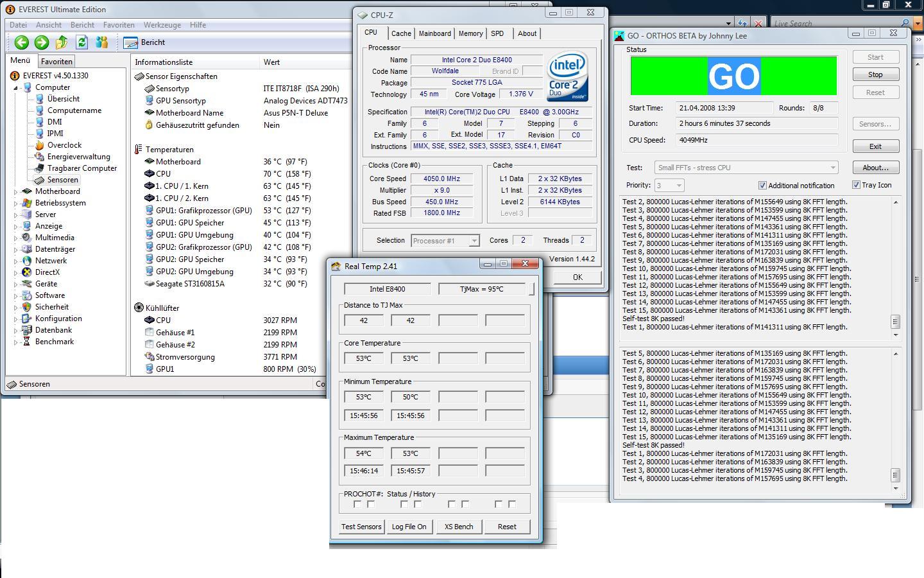Expand the DirectX tree node
This screenshot has width=924, height=578.
[x=17, y=272]
